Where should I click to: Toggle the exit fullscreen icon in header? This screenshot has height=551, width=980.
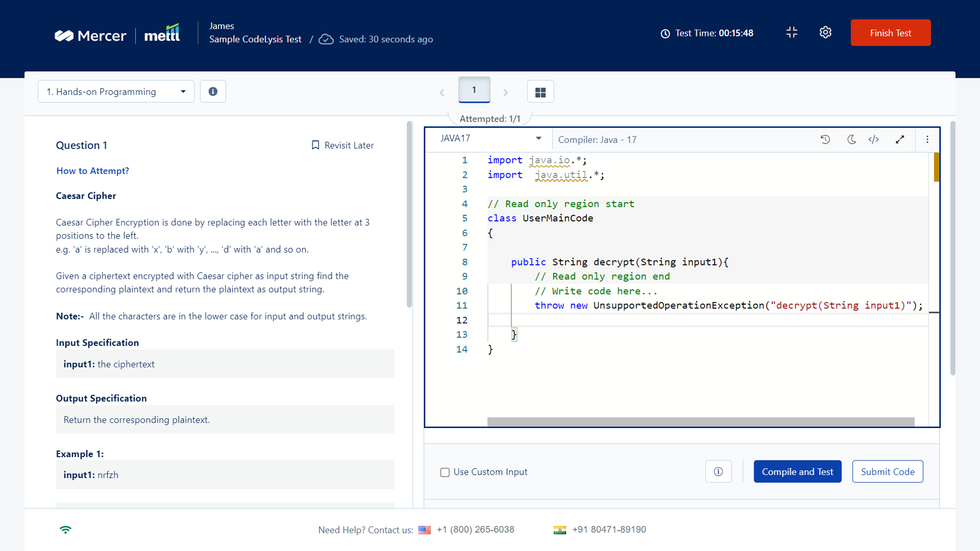pyautogui.click(x=791, y=32)
